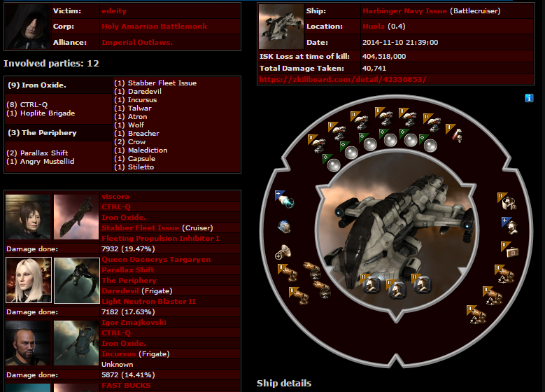Image resolution: width=545 pixels, height=392 pixels.
Task: Open viscora's character portrait
Action: (28, 217)
